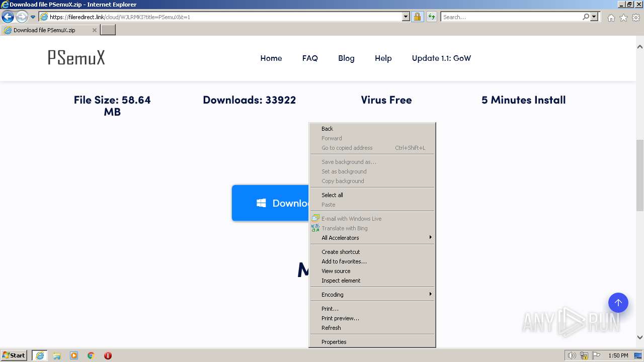Choose Create shortcut in context menu
The height and width of the screenshot is (362, 644).
(372, 252)
